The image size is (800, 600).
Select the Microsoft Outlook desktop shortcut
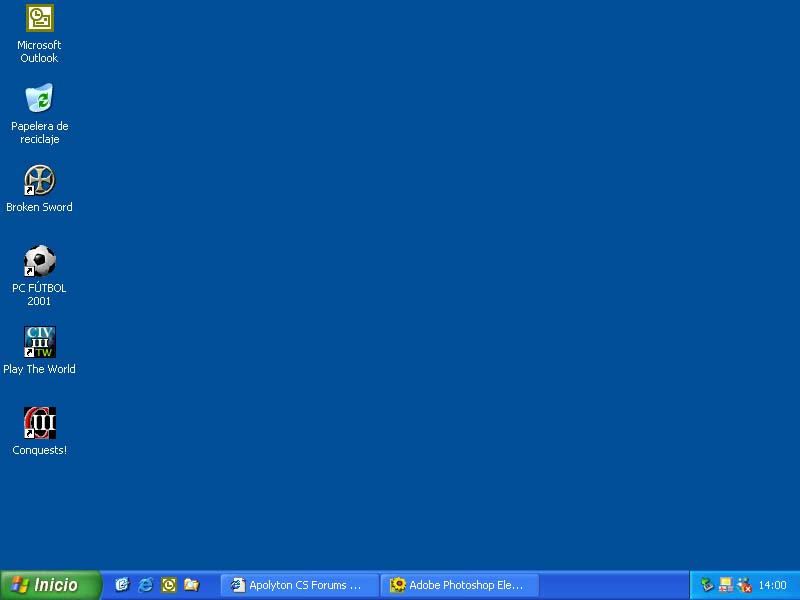tap(39, 19)
